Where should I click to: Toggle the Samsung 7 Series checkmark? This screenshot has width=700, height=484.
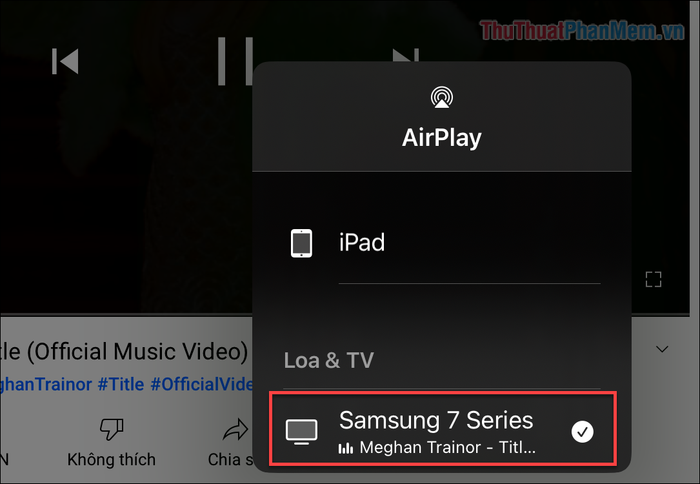[582, 432]
